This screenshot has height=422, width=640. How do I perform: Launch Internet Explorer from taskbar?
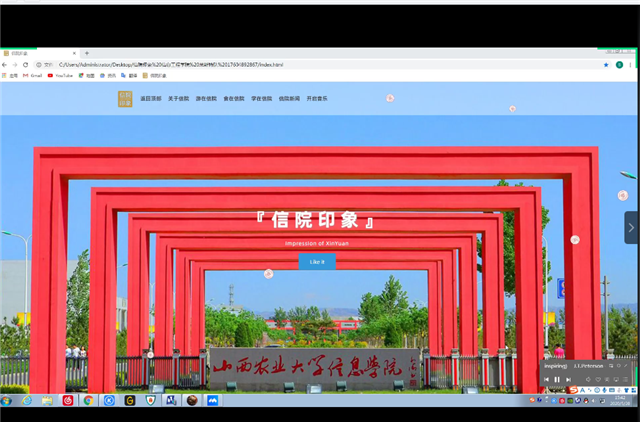point(27,400)
